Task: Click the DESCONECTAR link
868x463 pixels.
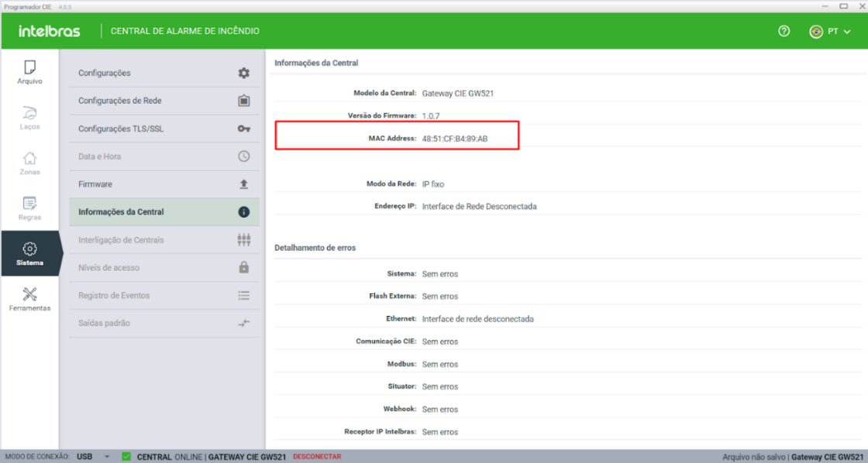Action: (316, 457)
